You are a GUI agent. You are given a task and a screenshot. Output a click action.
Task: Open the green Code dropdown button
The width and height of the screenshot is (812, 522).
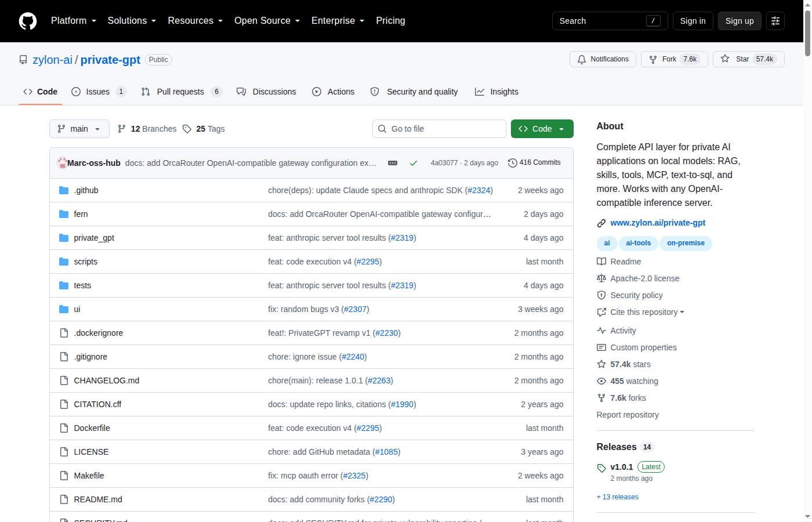pyautogui.click(x=542, y=129)
